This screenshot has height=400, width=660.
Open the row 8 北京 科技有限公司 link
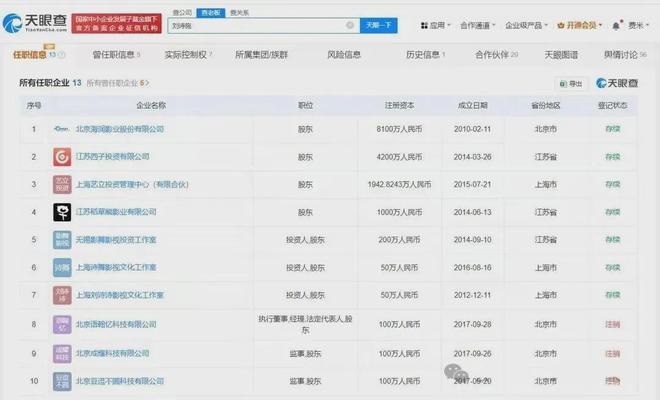116,324
